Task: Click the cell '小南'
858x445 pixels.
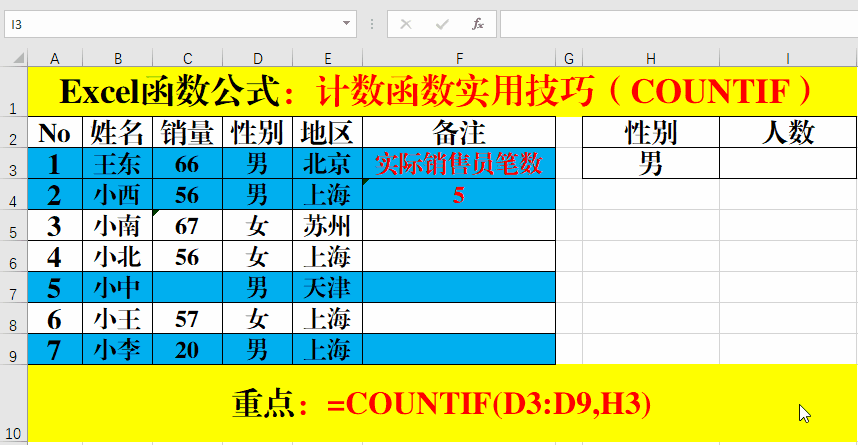Action: [118, 226]
